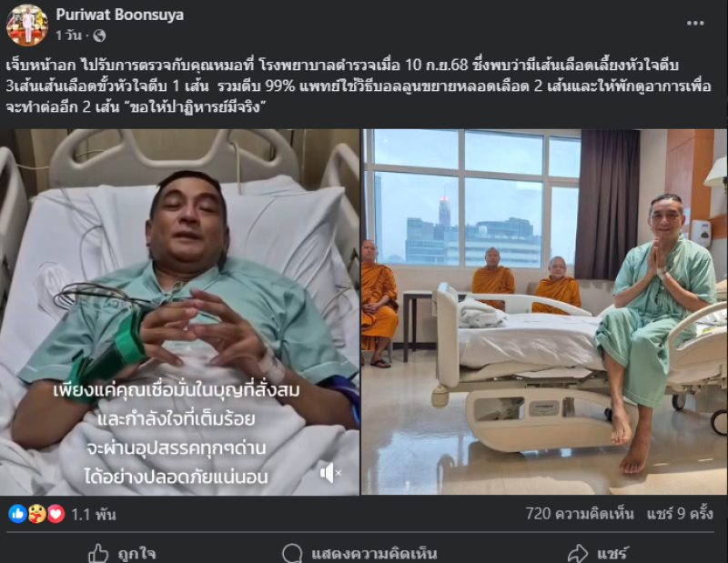Click the Care hugging-heart reaction icon
Viewport: 728px width, 563px height.
(x=37, y=514)
